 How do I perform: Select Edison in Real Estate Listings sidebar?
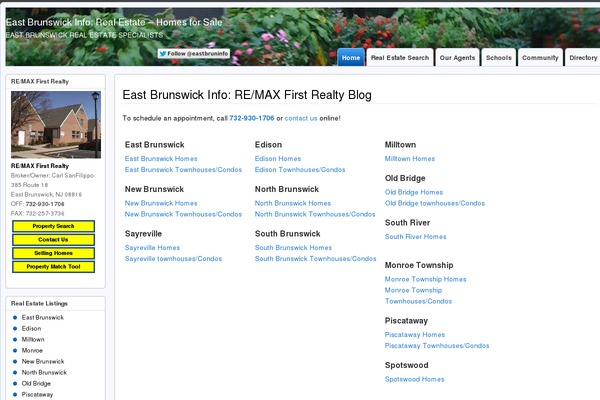pyautogui.click(x=31, y=328)
